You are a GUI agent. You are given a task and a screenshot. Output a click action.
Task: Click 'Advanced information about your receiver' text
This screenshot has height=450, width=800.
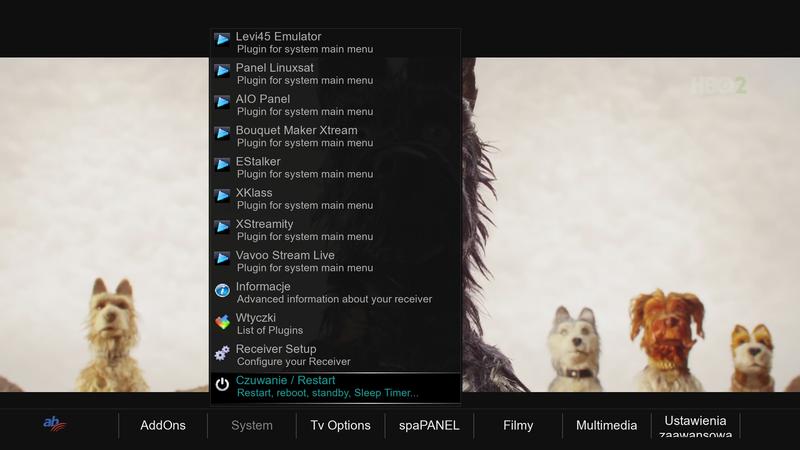(334, 299)
